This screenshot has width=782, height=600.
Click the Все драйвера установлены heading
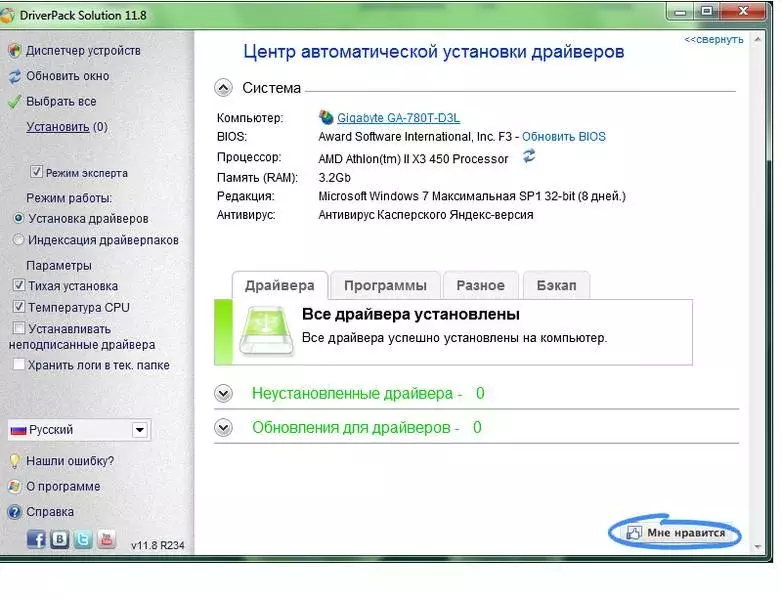tap(411, 314)
